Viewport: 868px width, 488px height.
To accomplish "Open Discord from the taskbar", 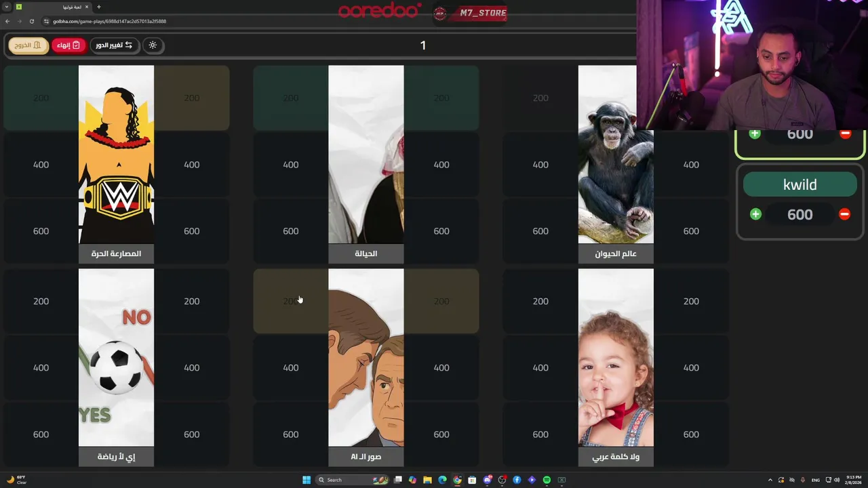I will (x=487, y=480).
